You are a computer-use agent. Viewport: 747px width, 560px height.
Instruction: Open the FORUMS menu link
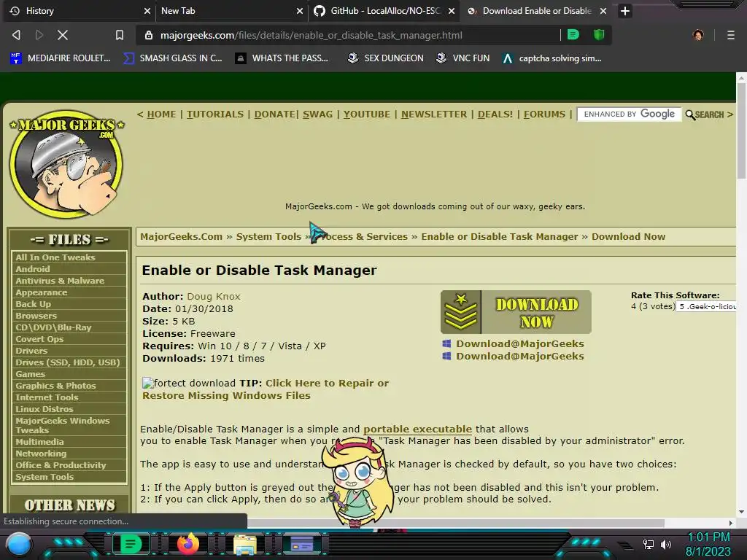544,114
